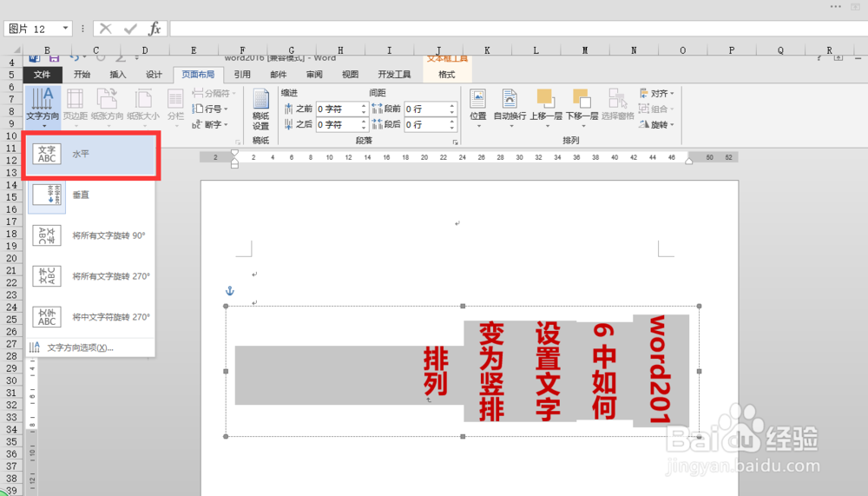
Task: Click the right indent marker on ruler
Action: pyautogui.click(x=688, y=161)
